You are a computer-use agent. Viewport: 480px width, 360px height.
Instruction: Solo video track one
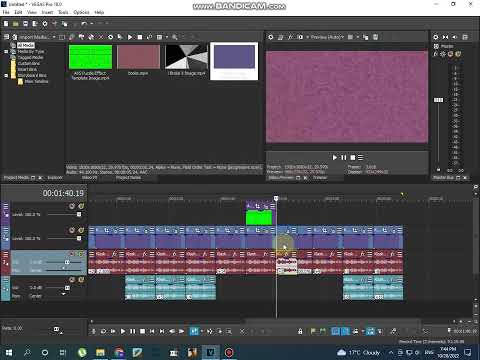click(81, 206)
